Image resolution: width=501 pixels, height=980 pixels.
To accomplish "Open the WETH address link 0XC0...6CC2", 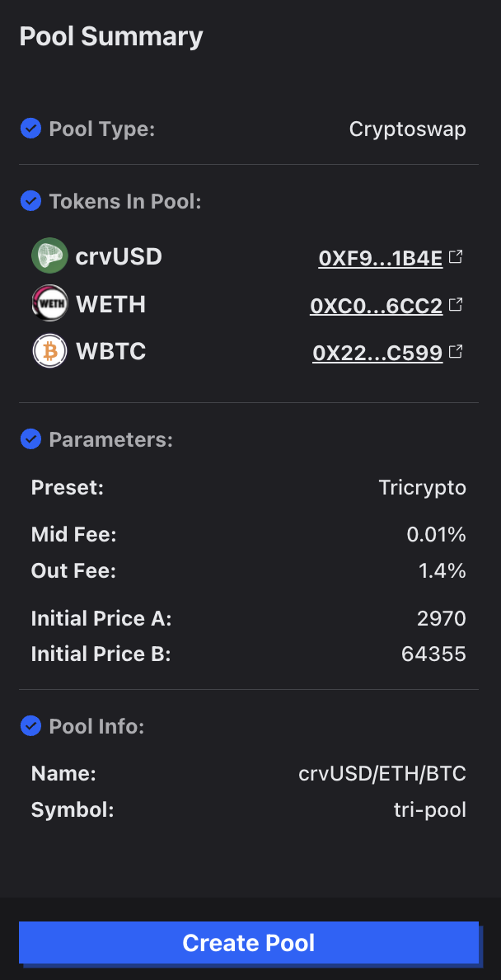I will [x=376, y=306].
